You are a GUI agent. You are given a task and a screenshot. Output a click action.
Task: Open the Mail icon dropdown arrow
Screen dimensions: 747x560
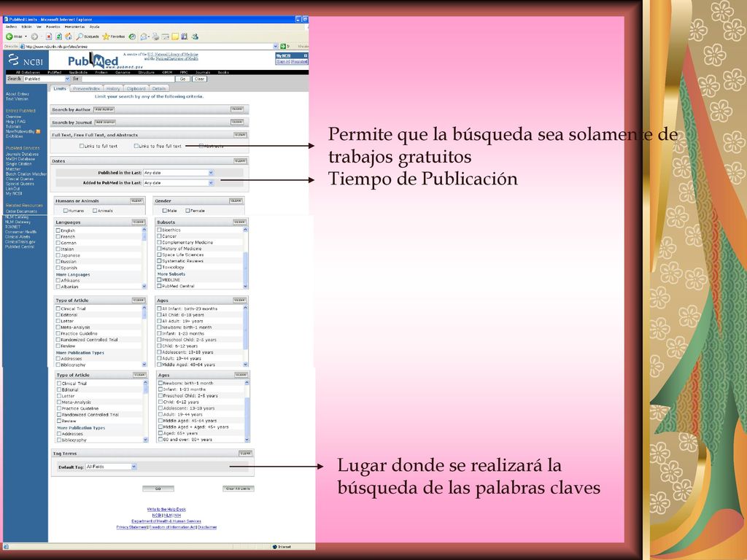click(149, 36)
